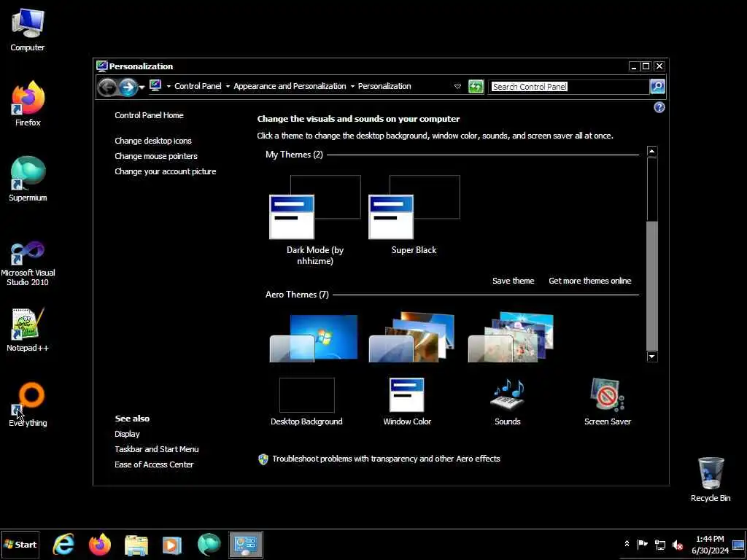This screenshot has width=747, height=560.
Task: Open Windows Media Player from the taskbar
Action: pyautogui.click(x=172, y=545)
